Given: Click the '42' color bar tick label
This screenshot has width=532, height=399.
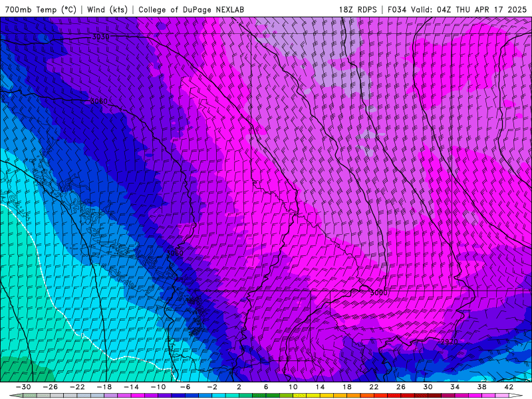Looking at the screenshot, I should click(x=508, y=387).
